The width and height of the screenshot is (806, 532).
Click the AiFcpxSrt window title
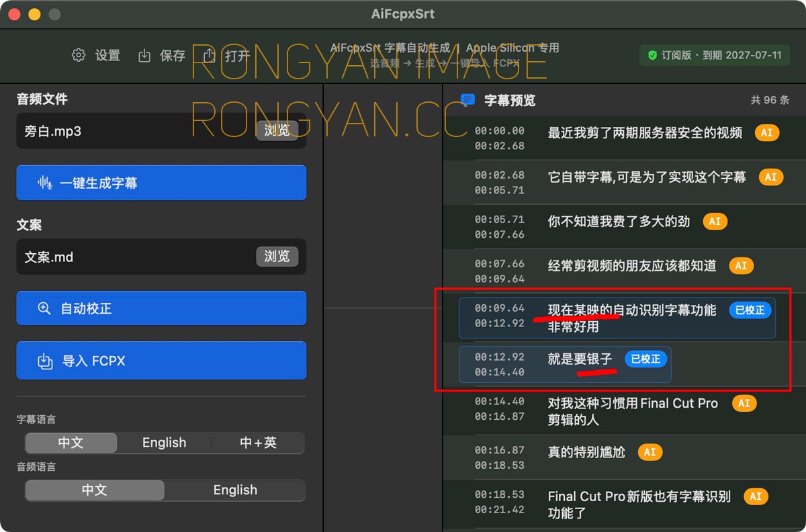tap(403, 14)
